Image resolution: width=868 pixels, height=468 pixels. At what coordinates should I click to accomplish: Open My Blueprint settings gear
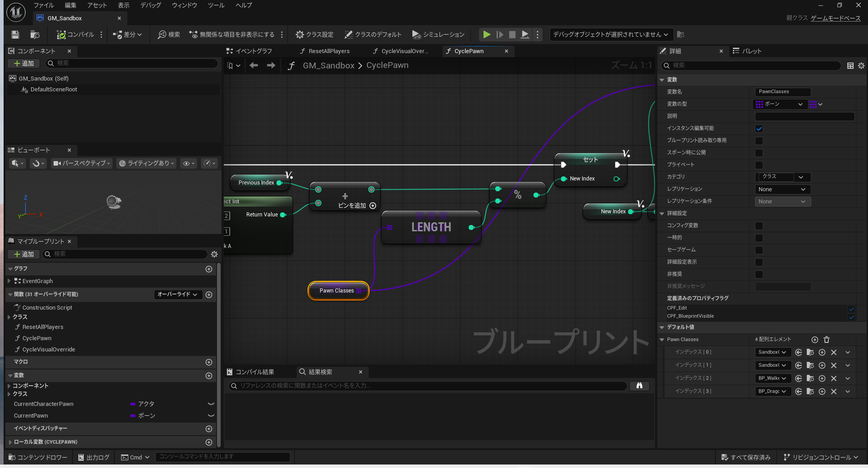[x=214, y=254]
